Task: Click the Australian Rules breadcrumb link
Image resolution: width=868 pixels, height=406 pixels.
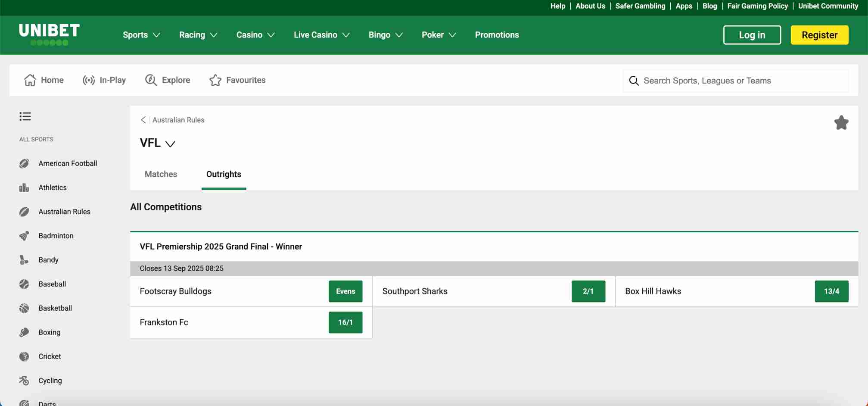Action: point(178,120)
